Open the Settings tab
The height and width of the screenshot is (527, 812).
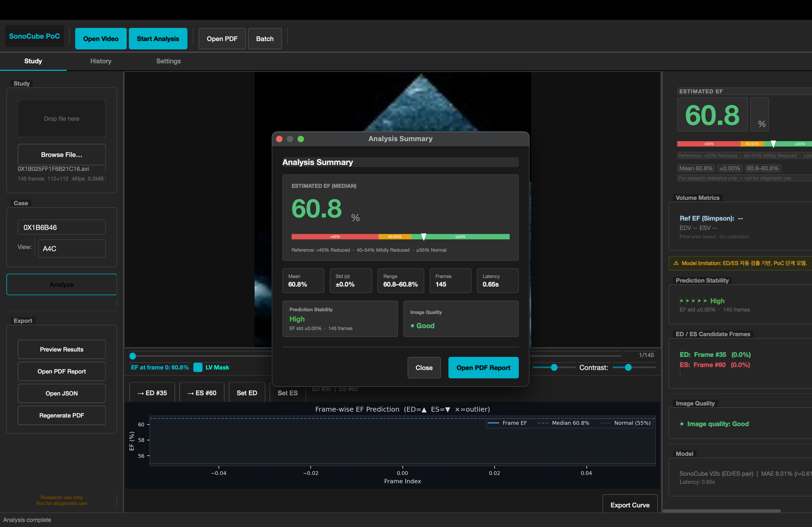pyautogui.click(x=169, y=61)
